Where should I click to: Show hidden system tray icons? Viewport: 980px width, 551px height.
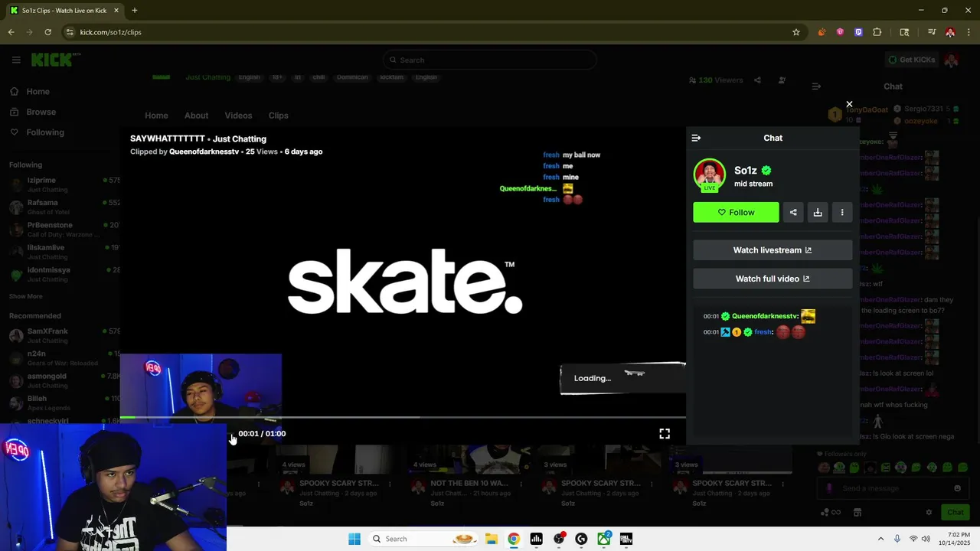[880, 539]
